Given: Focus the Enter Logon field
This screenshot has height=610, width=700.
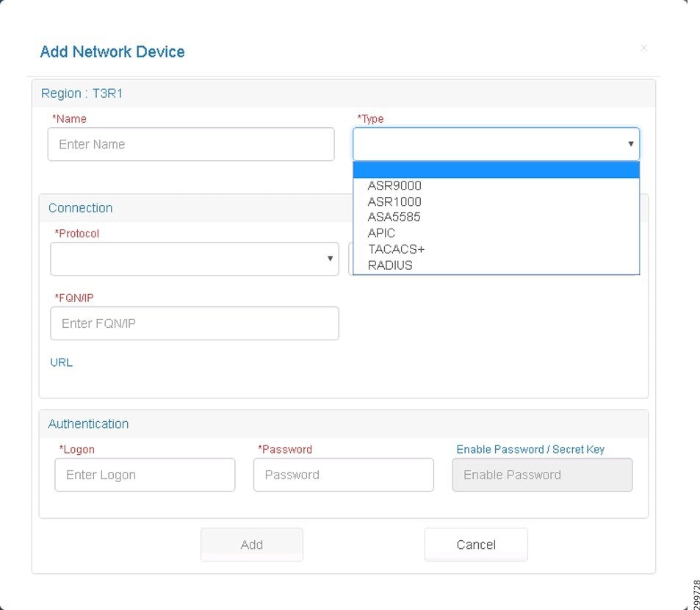Looking at the screenshot, I should tap(145, 475).
